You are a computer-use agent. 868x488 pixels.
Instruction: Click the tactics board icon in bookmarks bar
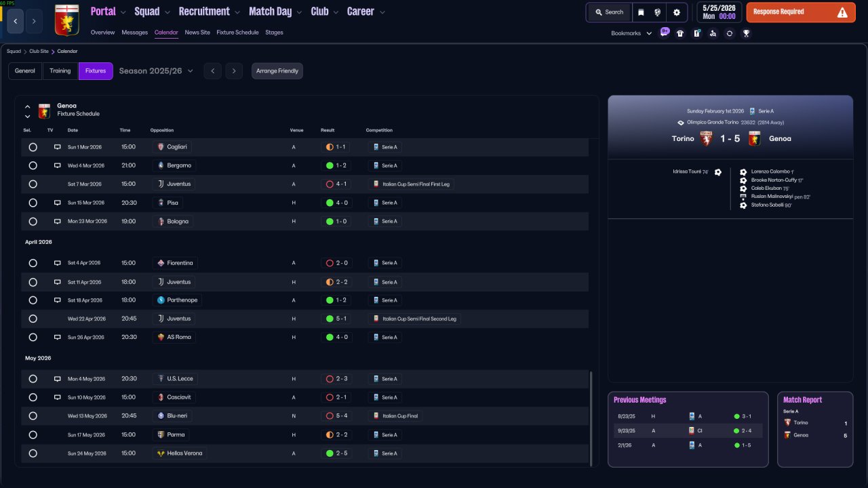pyautogui.click(x=696, y=33)
